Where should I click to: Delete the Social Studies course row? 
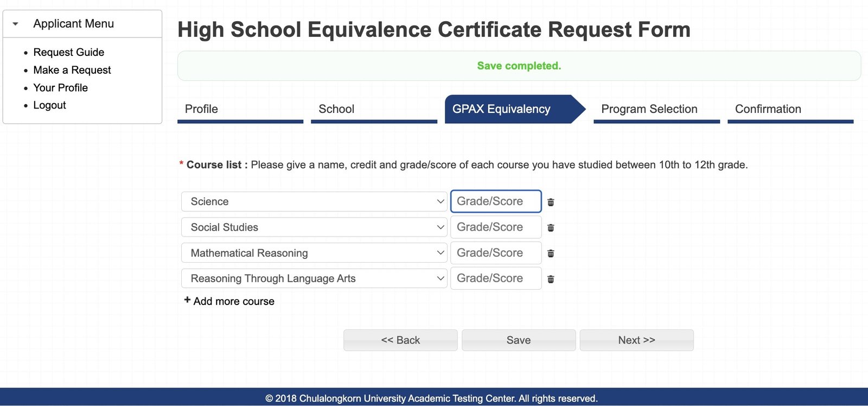click(x=551, y=227)
